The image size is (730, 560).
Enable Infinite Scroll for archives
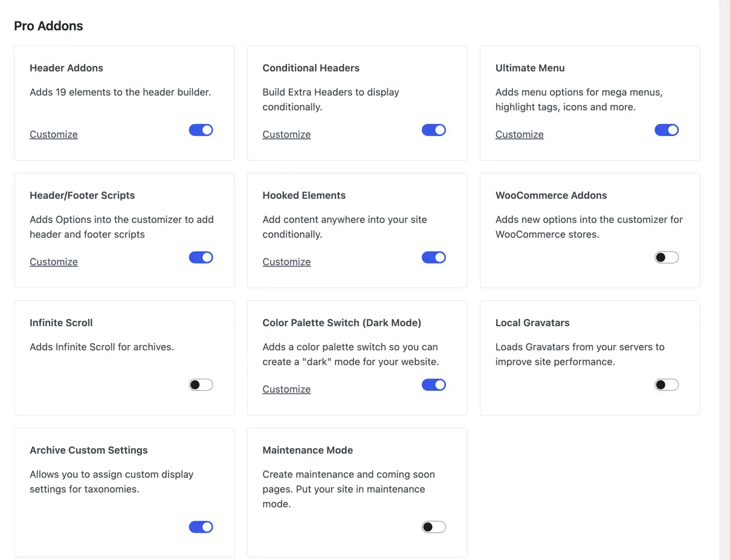tap(201, 385)
